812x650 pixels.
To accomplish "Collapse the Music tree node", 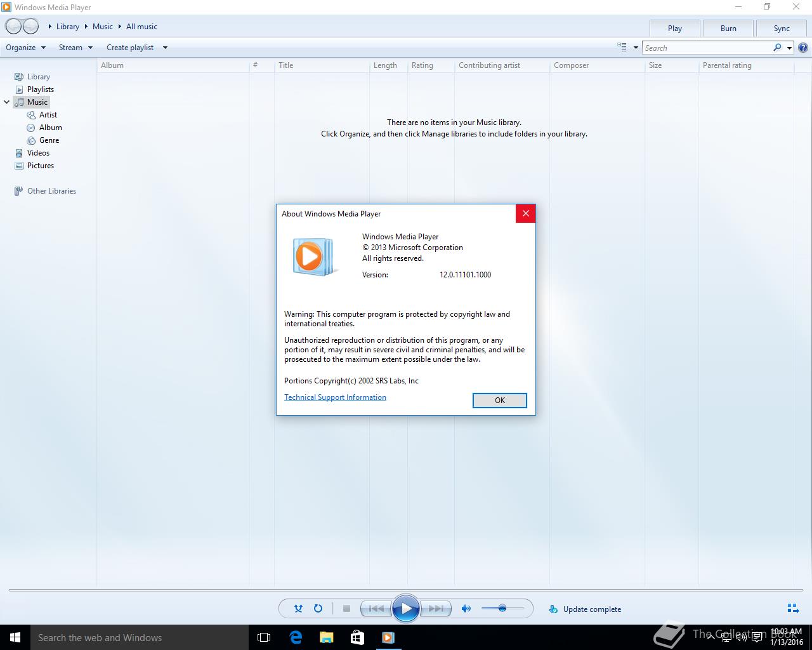I will tap(7, 102).
